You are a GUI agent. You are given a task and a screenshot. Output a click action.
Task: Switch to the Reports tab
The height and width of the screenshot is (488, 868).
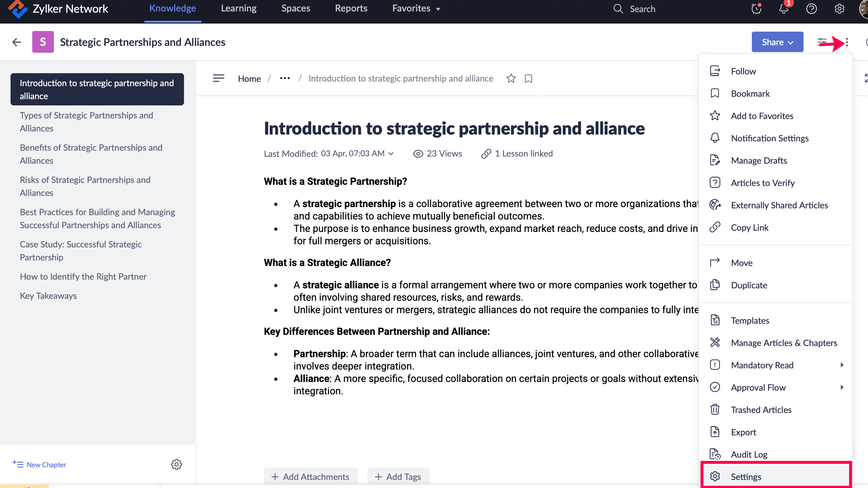pyautogui.click(x=351, y=8)
